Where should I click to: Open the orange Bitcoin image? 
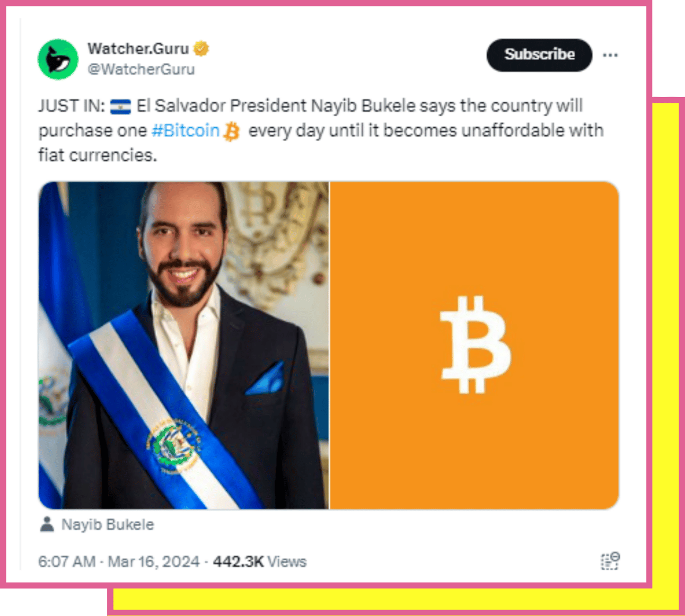475,345
